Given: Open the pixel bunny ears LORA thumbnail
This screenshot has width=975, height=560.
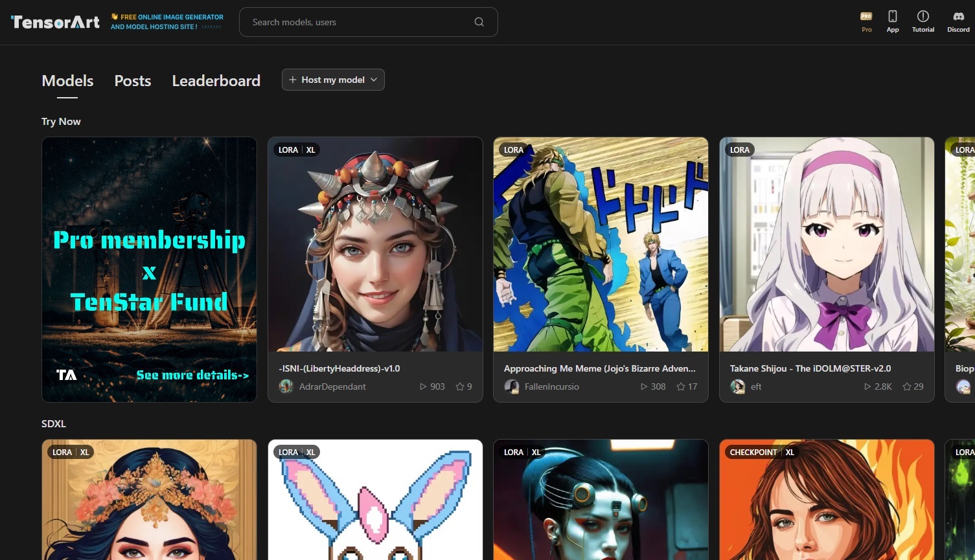Looking at the screenshot, I should (x=375, y=500).
